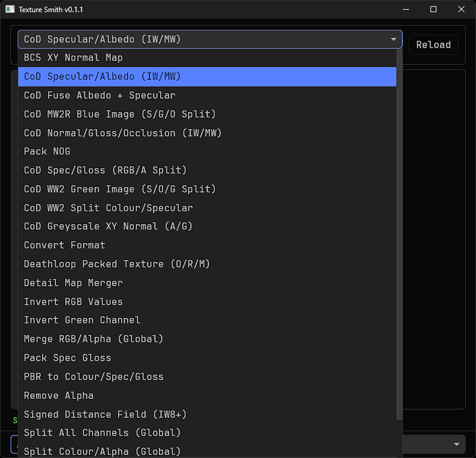This screenshot has height=458, width=476.
Task: Select the Detail Map Merger option
Action: coord(208,283)
